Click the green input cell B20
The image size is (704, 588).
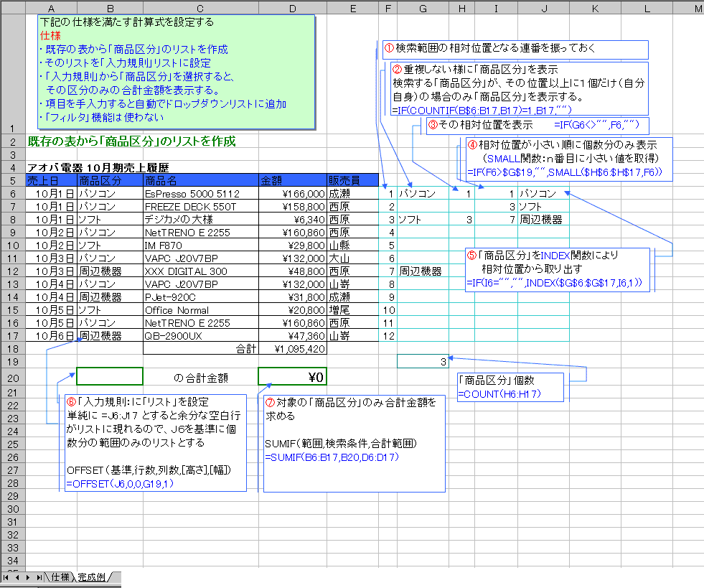coord(110,376)
